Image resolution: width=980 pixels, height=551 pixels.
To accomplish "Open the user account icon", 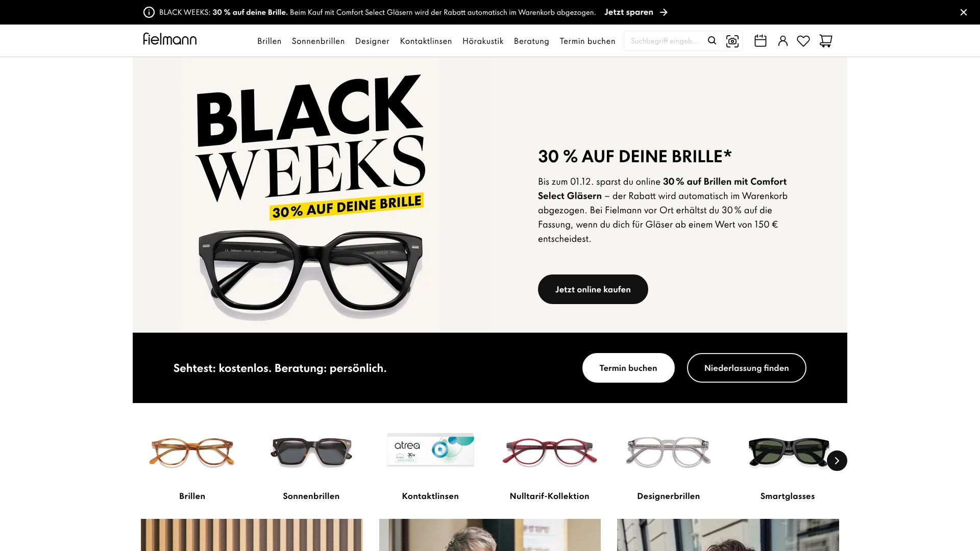I will tap(783, 41).
